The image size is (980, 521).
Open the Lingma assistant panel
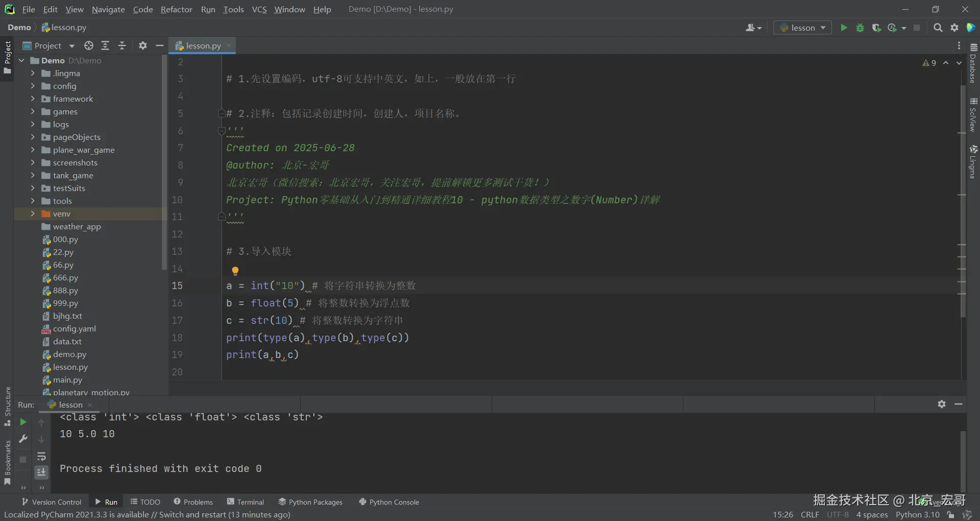(973, 161)
